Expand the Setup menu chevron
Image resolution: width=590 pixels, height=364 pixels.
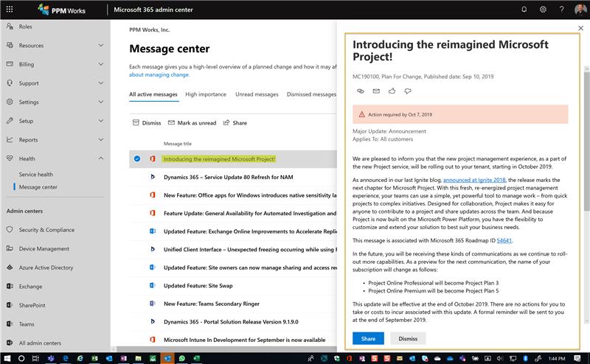click(x=101, y=120)
